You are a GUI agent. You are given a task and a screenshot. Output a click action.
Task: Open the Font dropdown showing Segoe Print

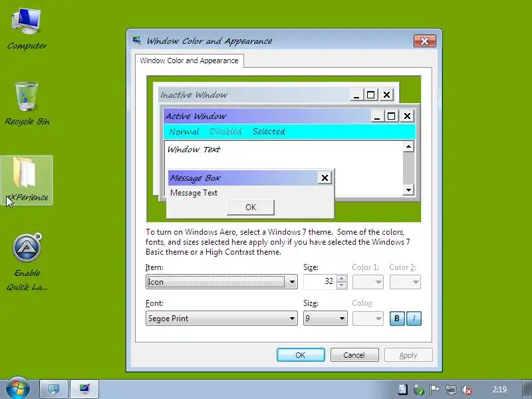(x=221, y=319)
